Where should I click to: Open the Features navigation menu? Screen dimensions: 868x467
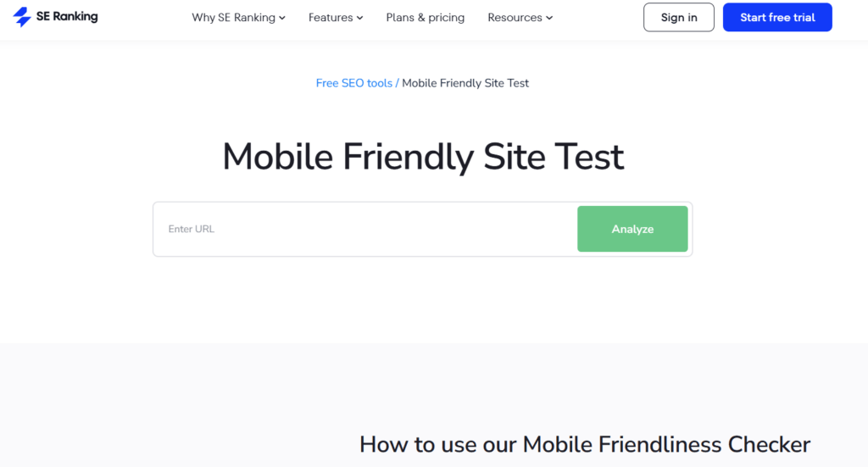331,18
